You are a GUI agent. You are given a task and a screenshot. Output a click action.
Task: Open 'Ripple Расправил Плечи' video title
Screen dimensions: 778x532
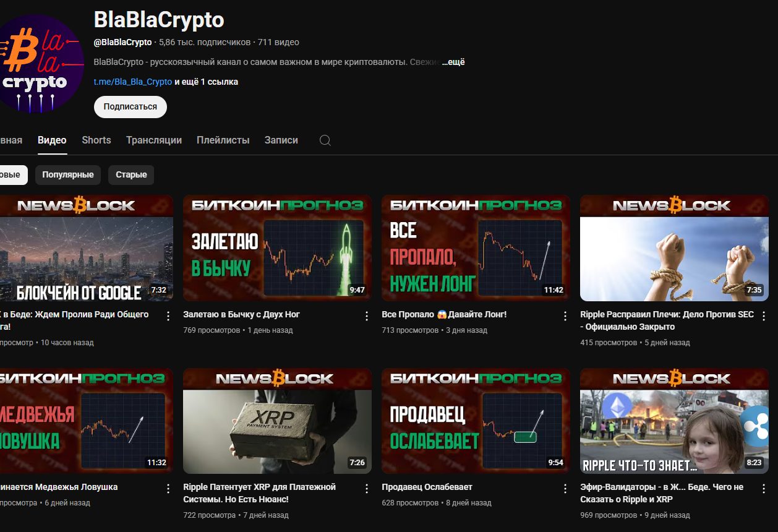click(667, 320)
